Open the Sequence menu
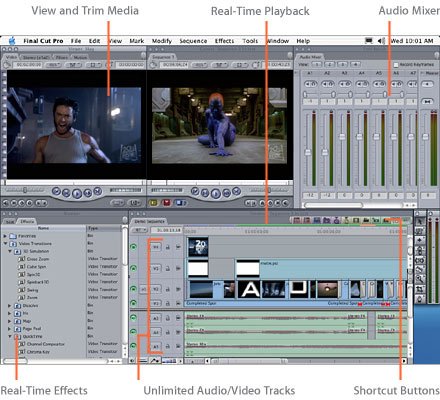440x400 pixels. tap(193, 41)
